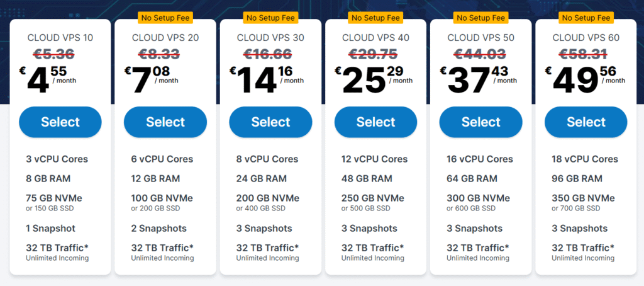Select the Cloud VPS 20 plan
The image size is (644, 286).
tap(165, 122)
